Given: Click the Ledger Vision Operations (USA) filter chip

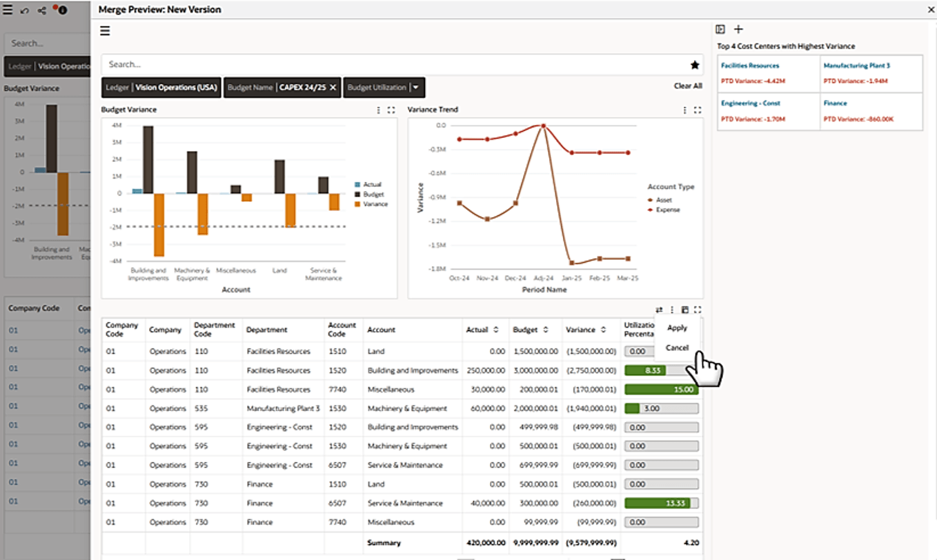Looking at the screenshot, I should pos(161,88).
